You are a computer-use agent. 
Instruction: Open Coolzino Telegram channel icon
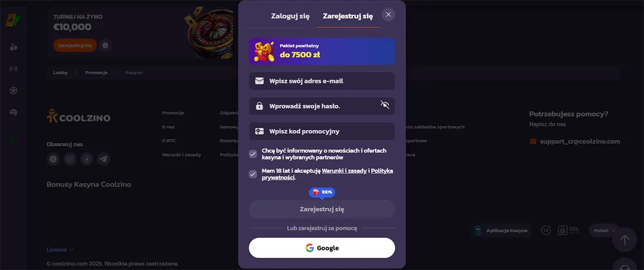point(104,159)
